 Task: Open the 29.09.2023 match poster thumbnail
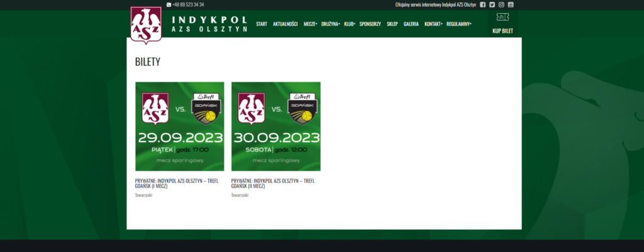click(x=180, y=126)
